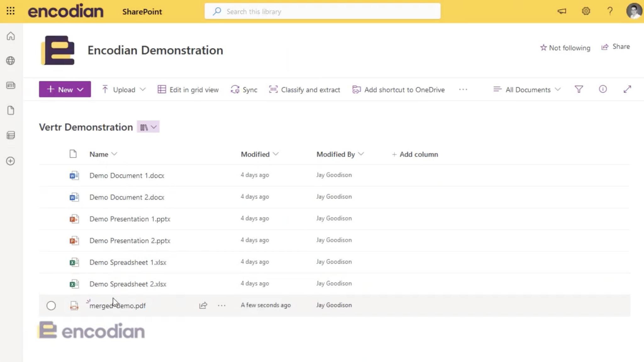Open the Modified By column menu
644x362 pixels.
[x=340, y=154]
